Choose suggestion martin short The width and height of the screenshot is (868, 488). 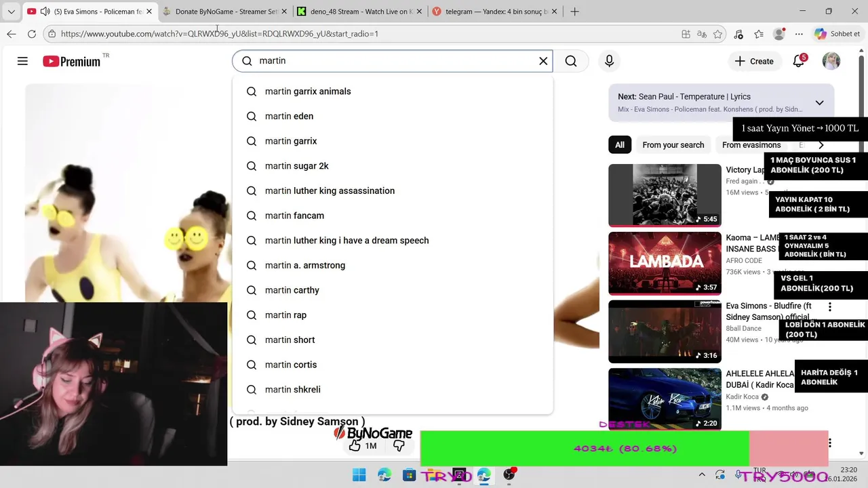[x=393, y=340]
